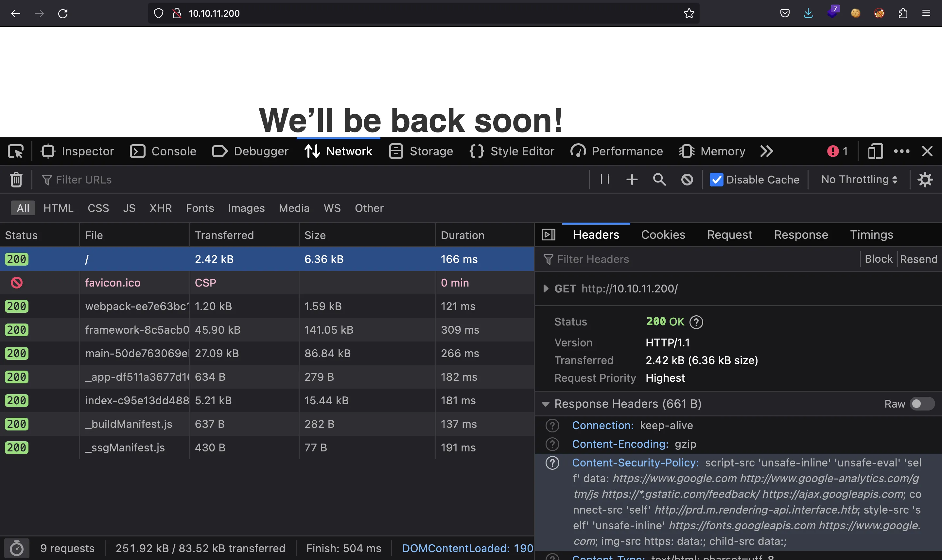Open the Inspector tab
This screenshot has width=942, height=560.
click(x=77, y=151)
